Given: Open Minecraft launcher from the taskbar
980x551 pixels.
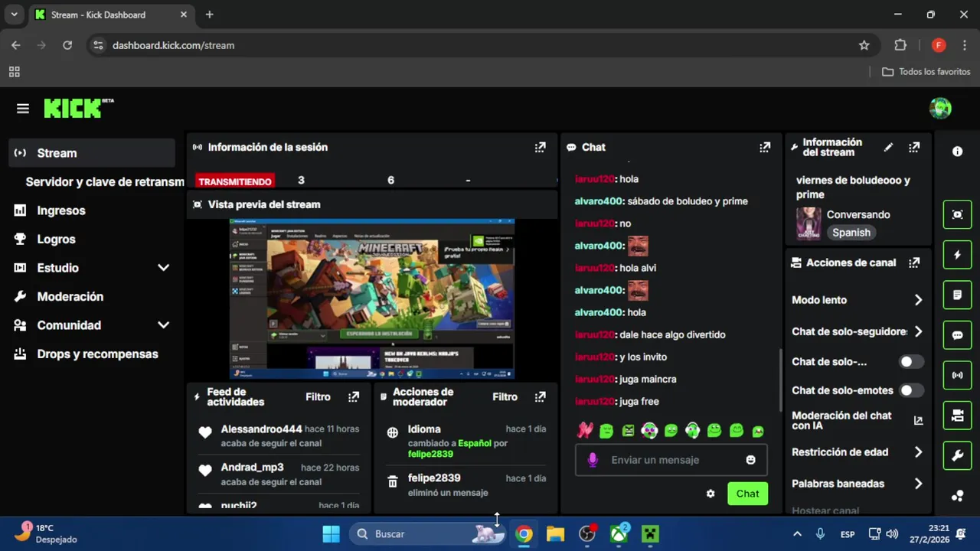Looking at the screenshot, I should 650,533.
